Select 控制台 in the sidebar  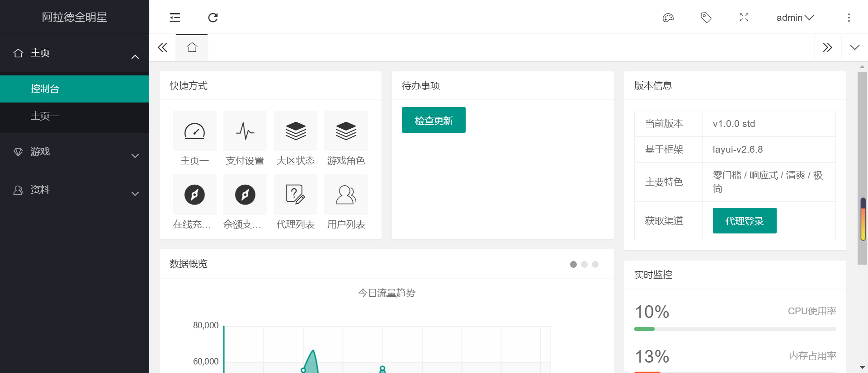click(75, 89)
